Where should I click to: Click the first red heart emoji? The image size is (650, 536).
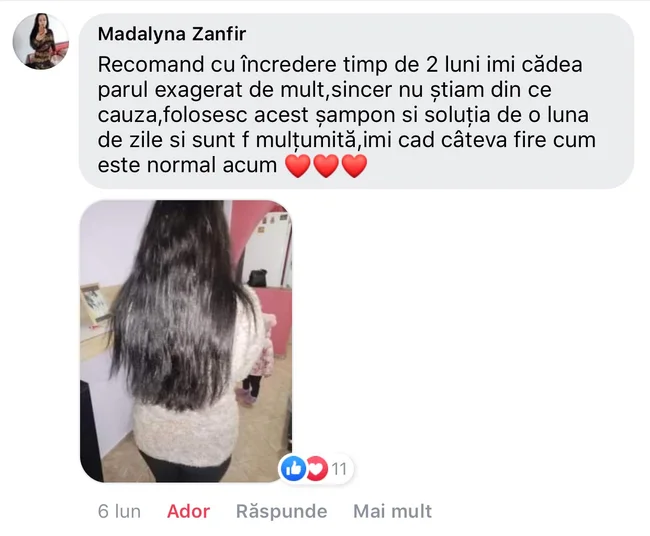point(298,166)
